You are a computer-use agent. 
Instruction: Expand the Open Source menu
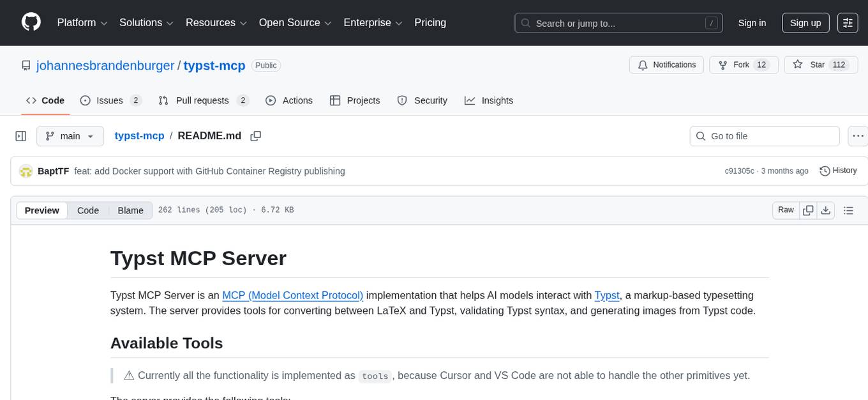click(295, 22)
